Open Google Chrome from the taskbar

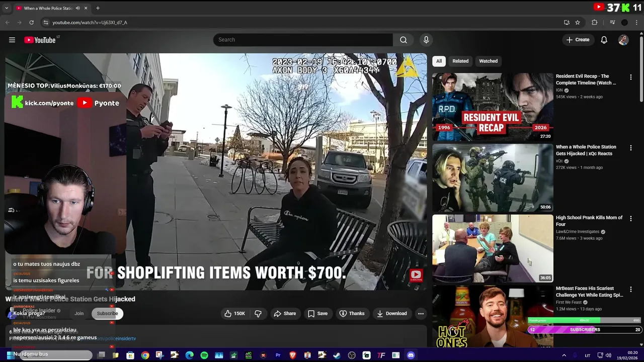pyautogui.click(x=145, y=355)
